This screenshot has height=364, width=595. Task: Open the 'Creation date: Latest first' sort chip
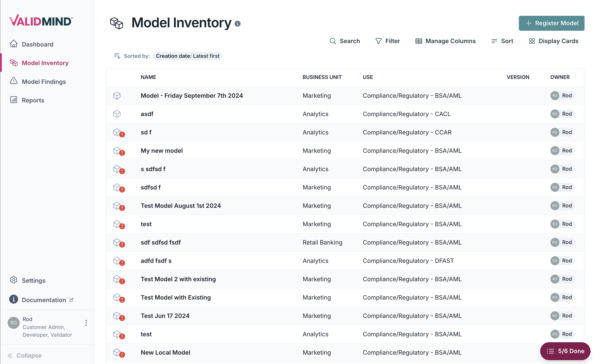[x=188, y=56]
